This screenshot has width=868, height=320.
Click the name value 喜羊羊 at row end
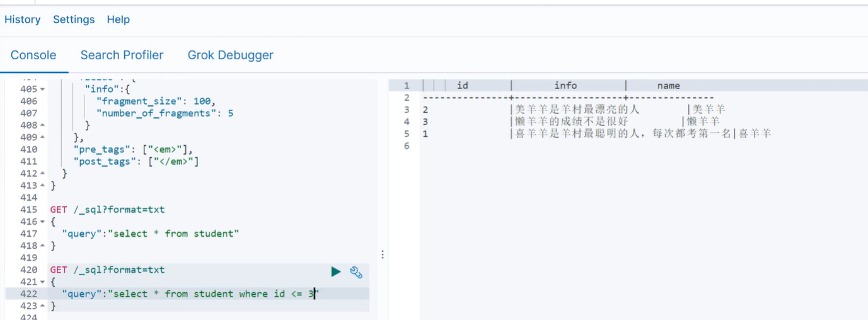[755, 133]
